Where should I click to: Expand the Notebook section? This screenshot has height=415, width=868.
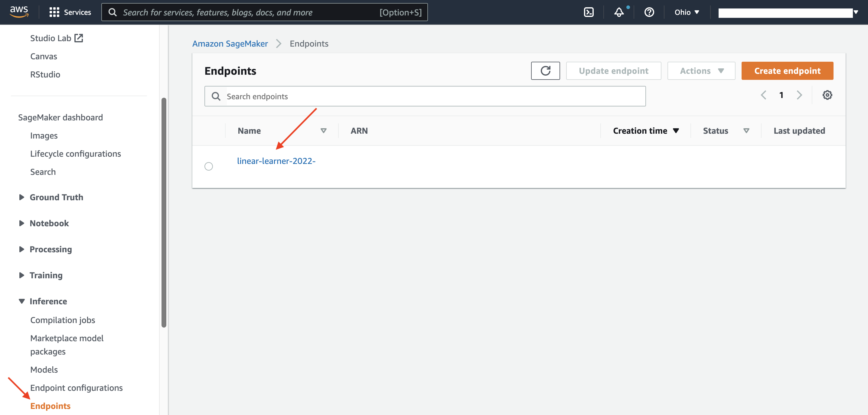pyautogui.click(x=21, y=223)
